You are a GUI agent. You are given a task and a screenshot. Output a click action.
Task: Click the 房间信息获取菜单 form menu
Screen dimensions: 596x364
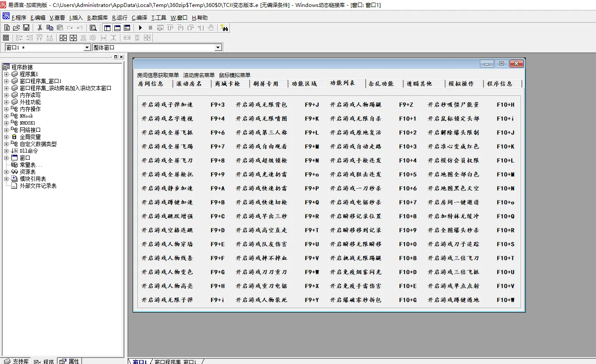(158, 75)
